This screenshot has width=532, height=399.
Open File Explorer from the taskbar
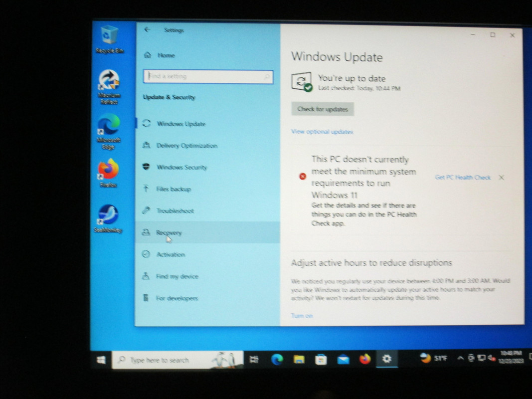click(299, 359)
